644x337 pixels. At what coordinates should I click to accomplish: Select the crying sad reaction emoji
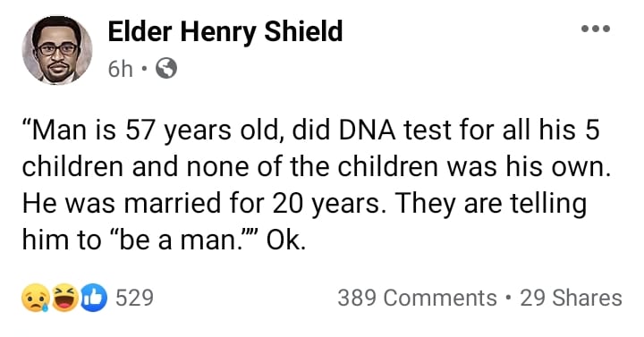(x=36, y=298)
